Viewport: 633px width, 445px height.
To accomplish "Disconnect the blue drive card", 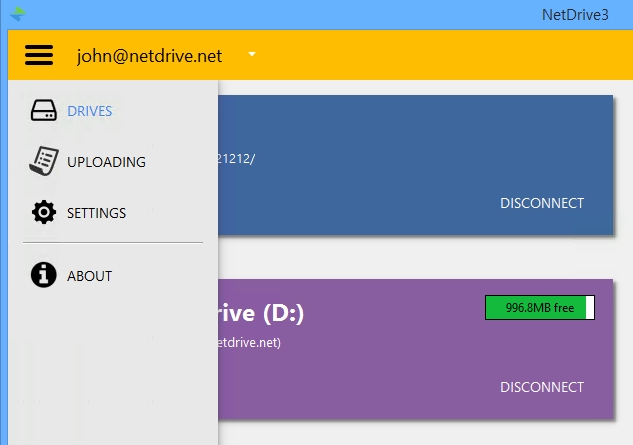I will [541, 203].
